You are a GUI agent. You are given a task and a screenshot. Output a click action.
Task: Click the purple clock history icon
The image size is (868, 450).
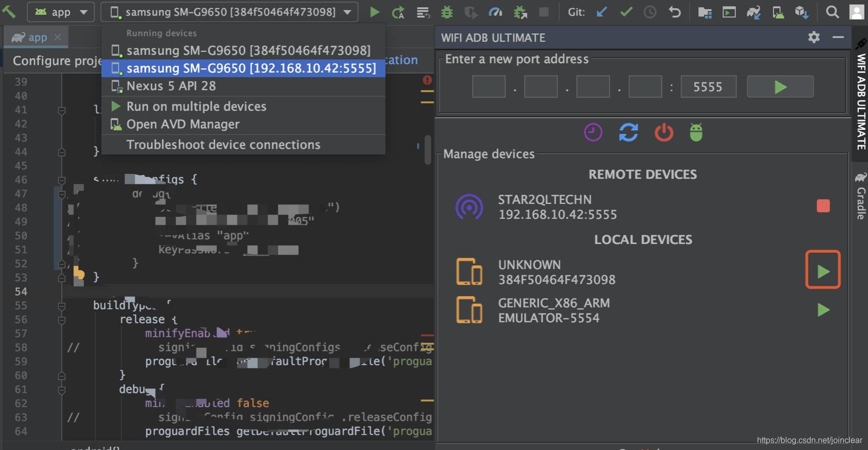click(x=593, y=132)
